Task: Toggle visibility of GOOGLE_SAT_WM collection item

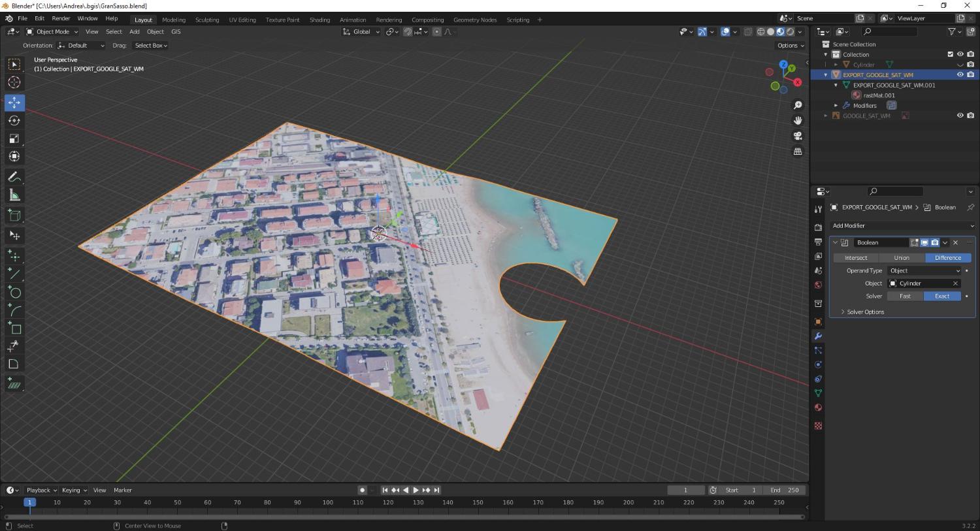Action: tap(960, 116)
